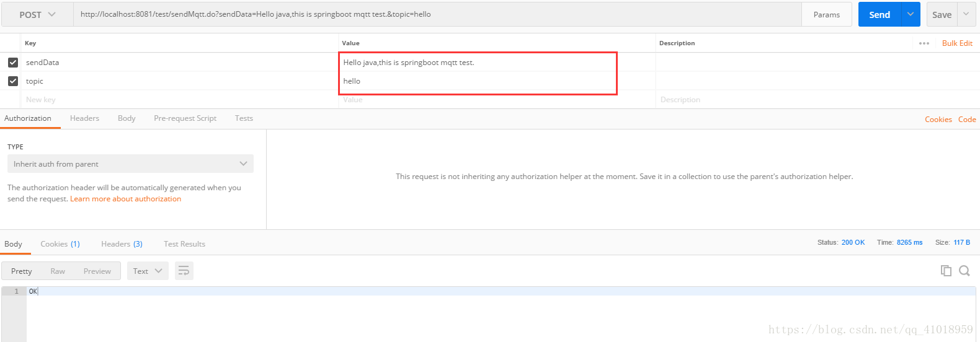Click the Bulk Edit link
The width and height of the screenshot is (980, 342).
click(x=957, y=43)
